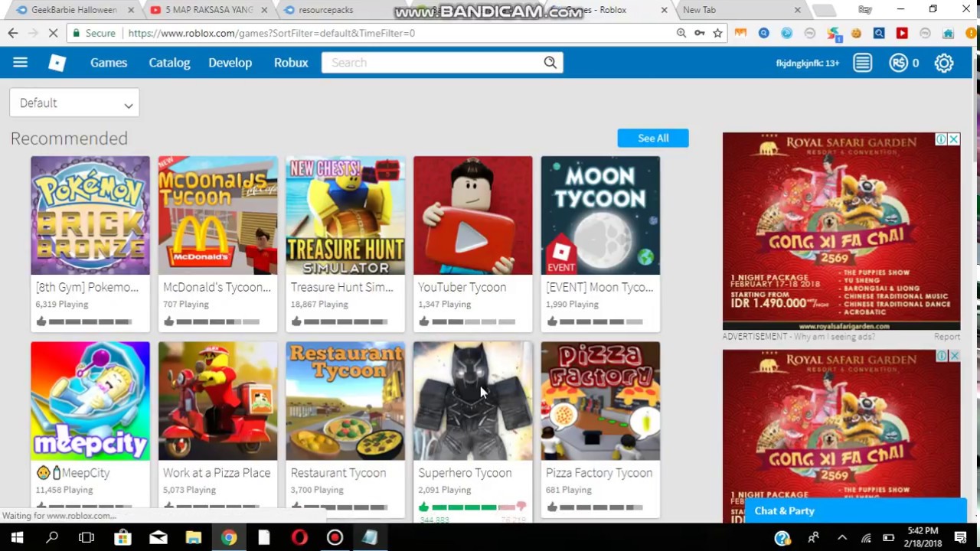Viewport: 980px width, 551px height.
Task: Open the Windows action center
Action: pos(960,537)
